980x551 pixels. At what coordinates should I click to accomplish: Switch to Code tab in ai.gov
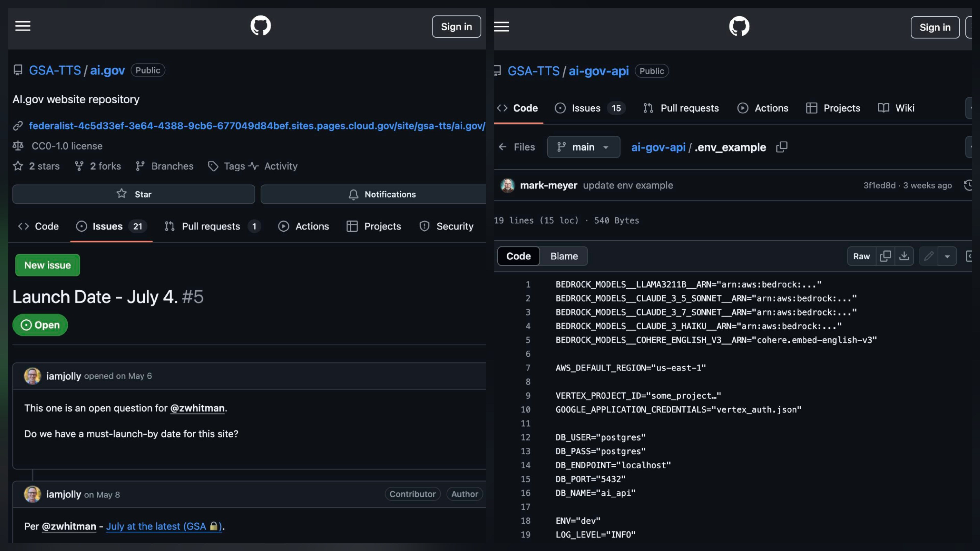39,226
